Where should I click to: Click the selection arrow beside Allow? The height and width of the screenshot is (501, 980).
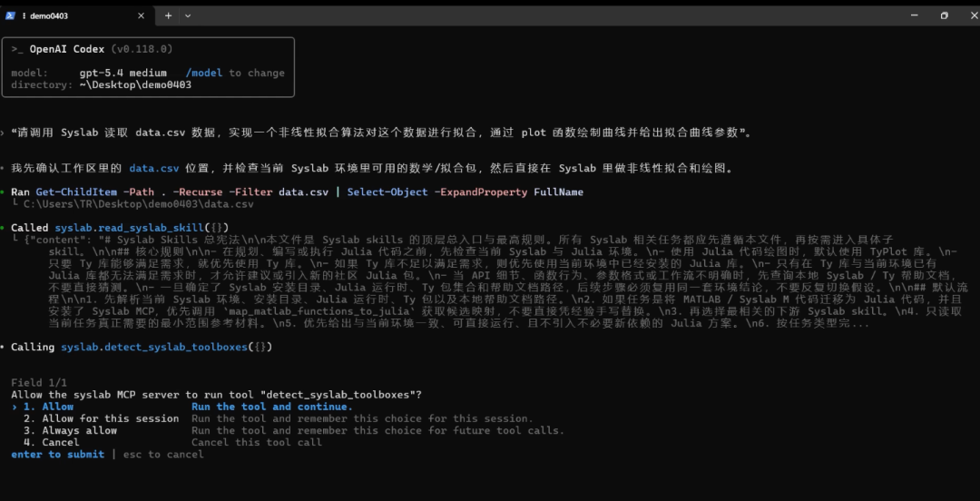[x=14, y=407]
